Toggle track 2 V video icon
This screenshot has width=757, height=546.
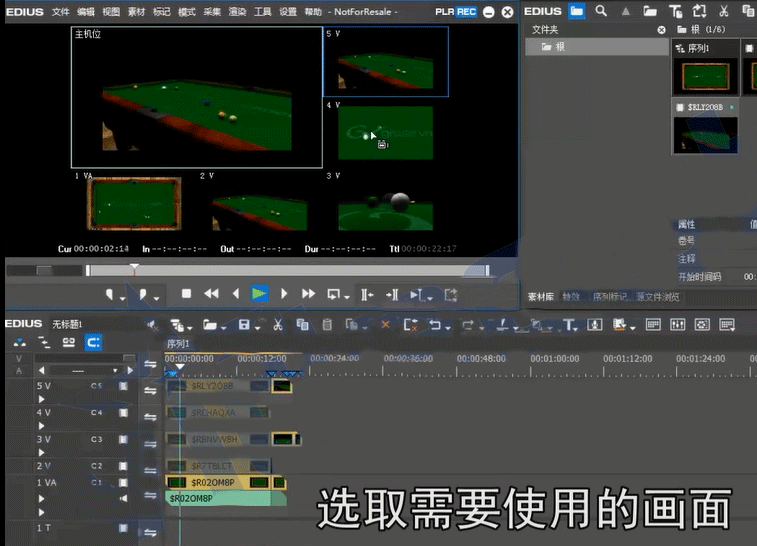123,465
